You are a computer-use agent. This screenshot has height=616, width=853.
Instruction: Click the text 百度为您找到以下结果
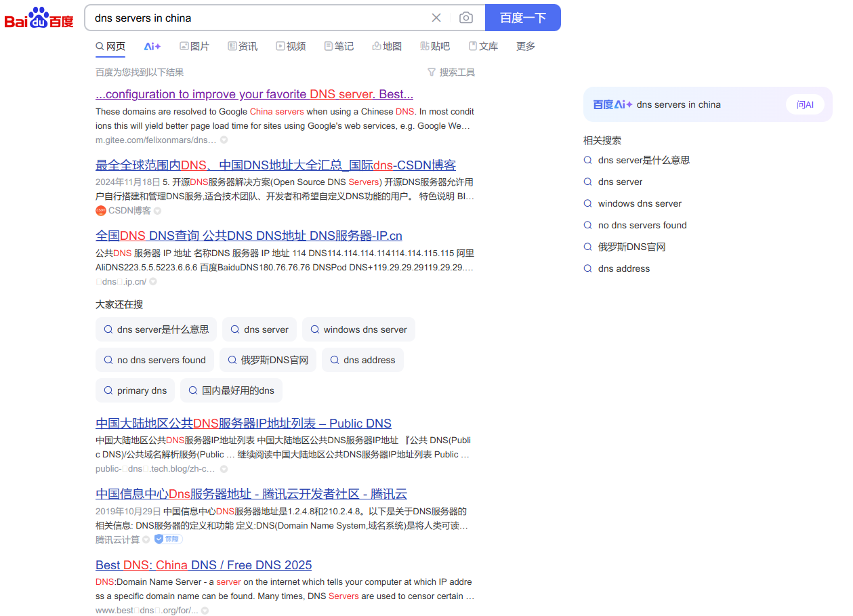click(140, 73)
